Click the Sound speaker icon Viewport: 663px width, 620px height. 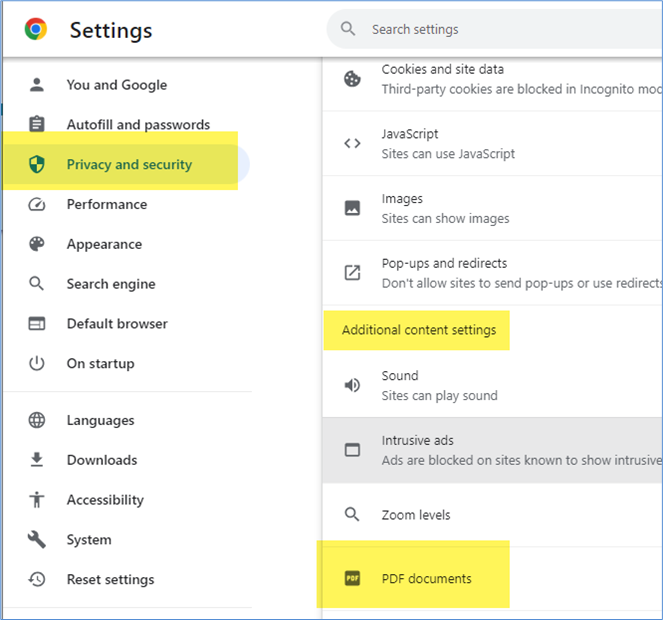click(x=352, y=385)
